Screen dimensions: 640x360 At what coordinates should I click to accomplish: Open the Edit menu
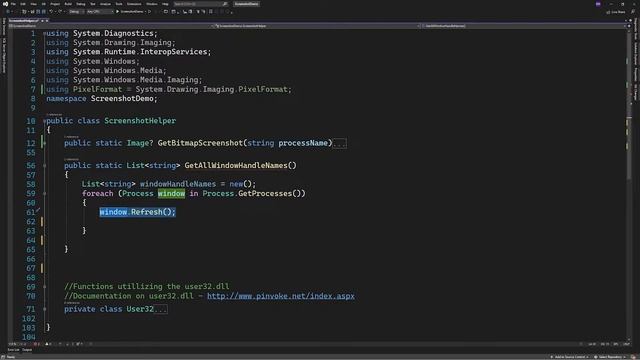(x=23, y=4)
